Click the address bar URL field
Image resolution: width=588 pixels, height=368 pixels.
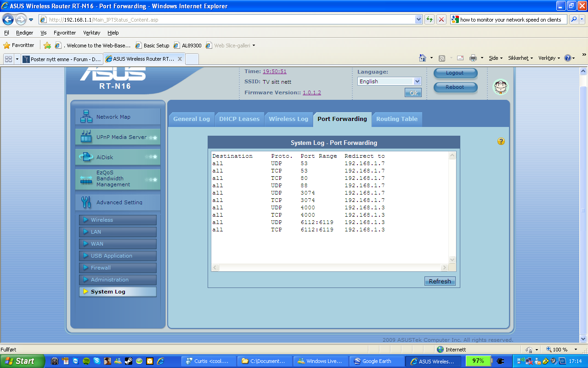231,20
